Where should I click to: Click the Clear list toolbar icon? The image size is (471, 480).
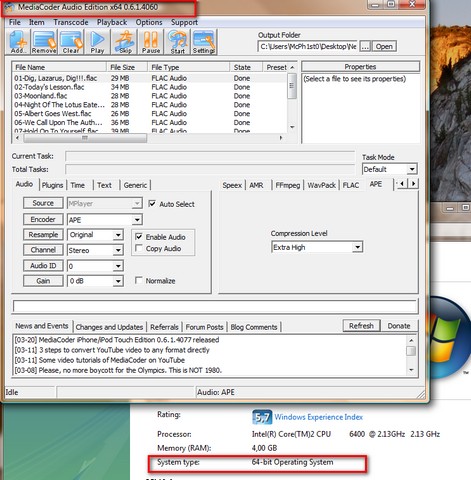point(71,42)
